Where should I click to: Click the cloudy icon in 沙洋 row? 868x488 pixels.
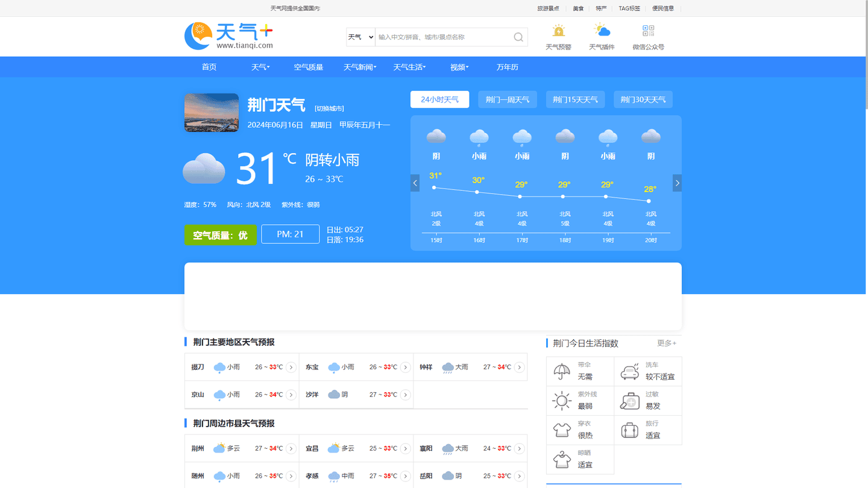pos(334,395)
